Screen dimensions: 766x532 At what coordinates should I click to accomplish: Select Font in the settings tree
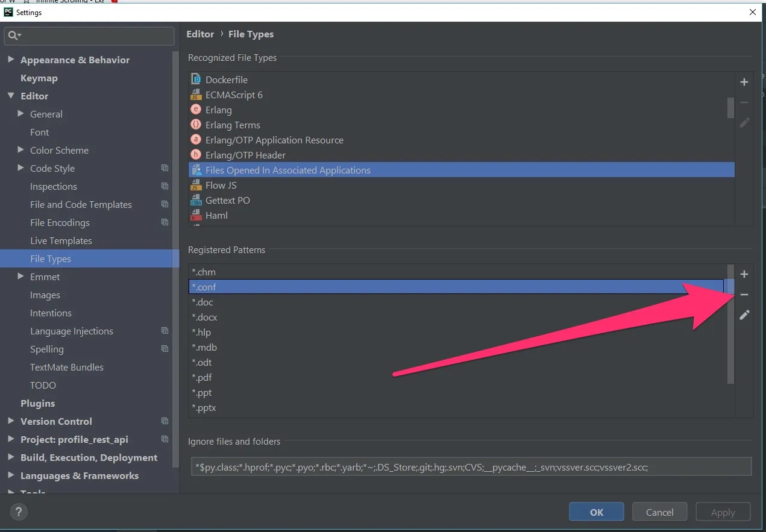click(x=40, y=132)
